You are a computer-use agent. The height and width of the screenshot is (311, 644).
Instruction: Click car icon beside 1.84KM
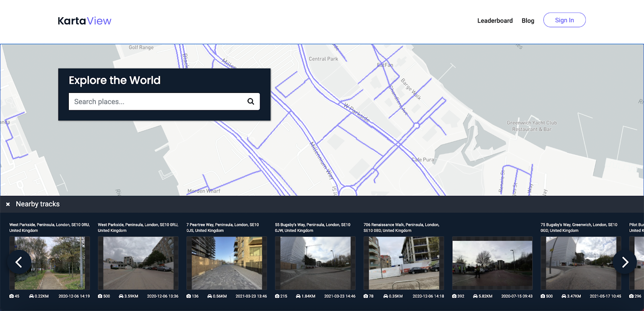tap(298, 296)
